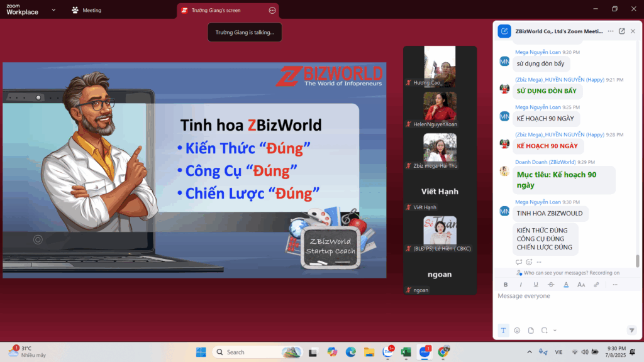The height and width of the screenshot is (362, 644).
Task: Select Zbiz mega-Hải Thu video thumbnail
Action: tap(440, 151)
